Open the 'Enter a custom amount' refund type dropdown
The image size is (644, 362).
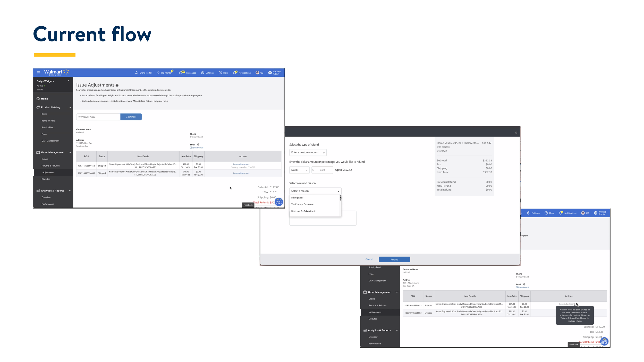click(x=308, y=152)
